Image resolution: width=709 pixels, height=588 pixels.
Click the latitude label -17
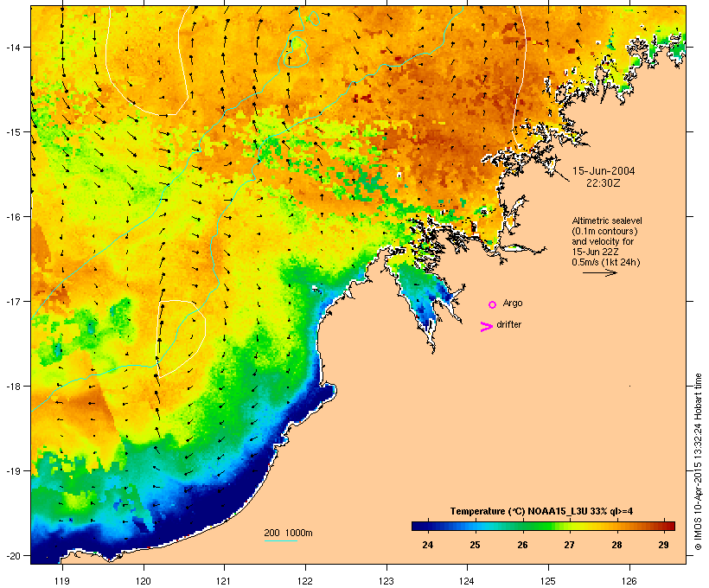12,301
